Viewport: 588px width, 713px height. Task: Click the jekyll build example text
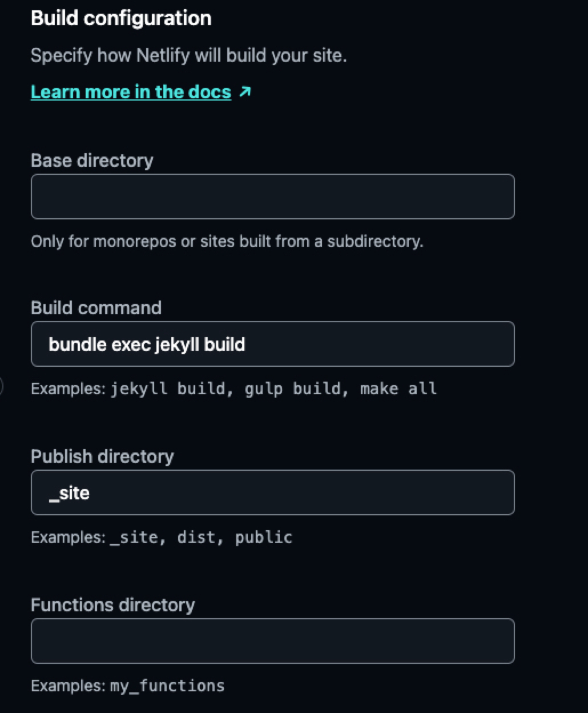click(170, 388)
